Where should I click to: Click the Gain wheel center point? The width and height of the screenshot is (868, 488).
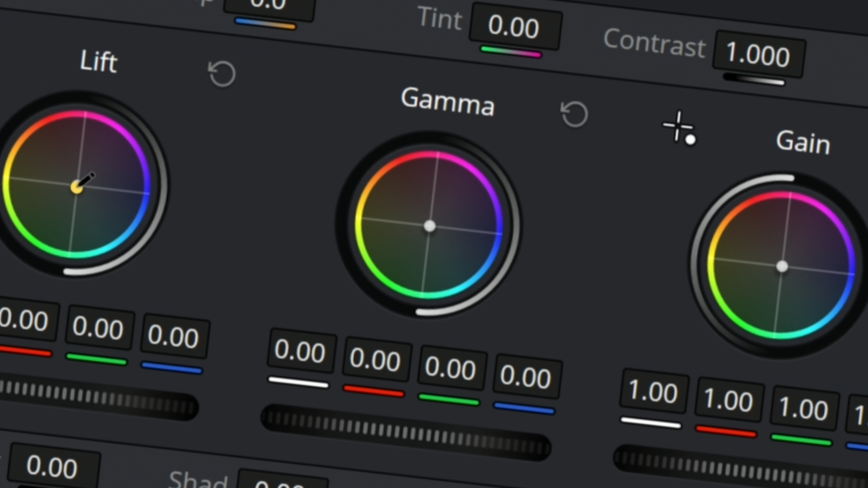(782, 267)
